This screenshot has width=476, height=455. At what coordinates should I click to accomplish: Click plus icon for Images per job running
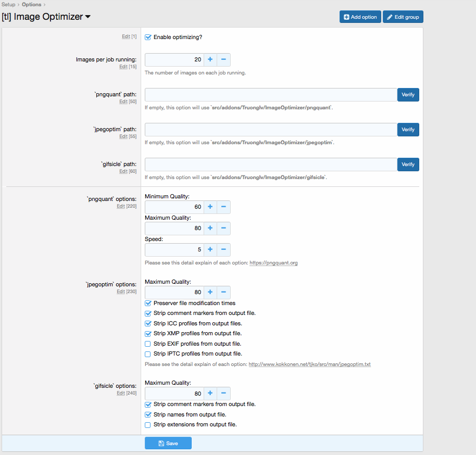click(x=210, y=60)
